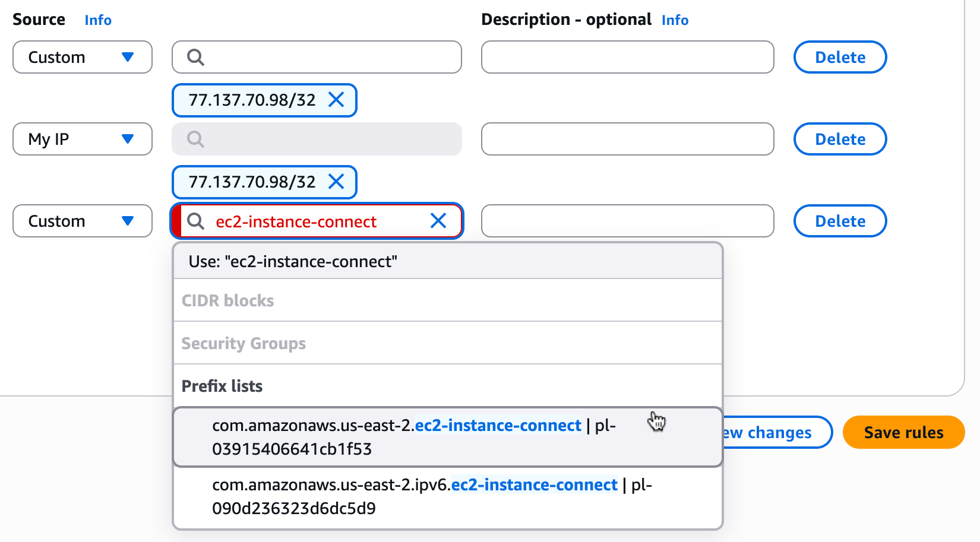Open the first Custom source dropdown
The height and width of the screenshot is (542, 980).
click(83, 57)
